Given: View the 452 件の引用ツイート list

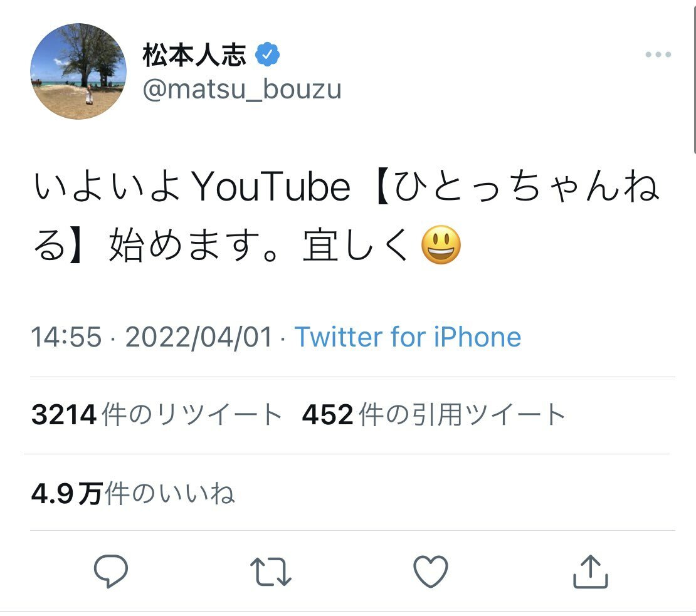Looking at the screenshot, I should tap(434, 415).
